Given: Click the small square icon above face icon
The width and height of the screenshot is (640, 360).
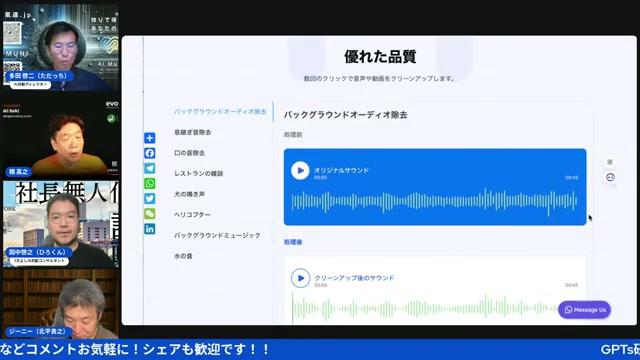Looking at the screenshot, I should pos(610,162).
